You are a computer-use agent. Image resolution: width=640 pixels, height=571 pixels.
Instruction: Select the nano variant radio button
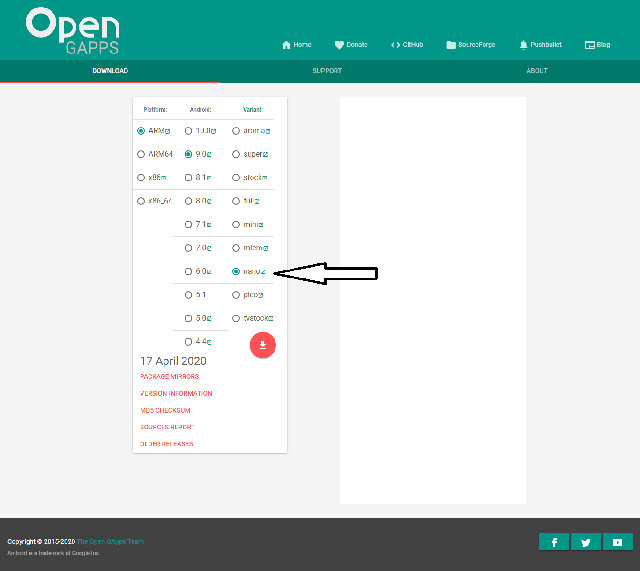pos(236,271)
